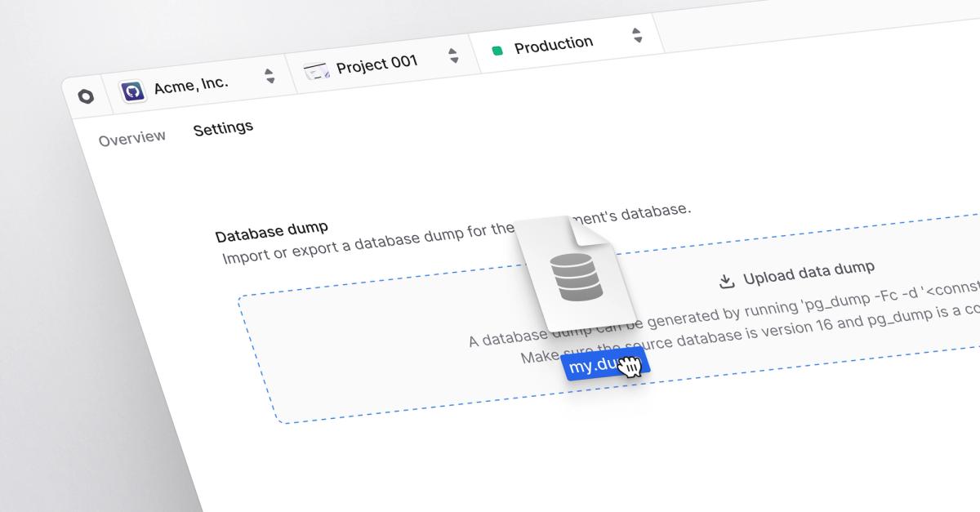Image resolution: width=980 pixels, height=512 pixels.
Task: Expand the Acme, Inc. organization switcher arrows
Action: click(x=269, y=76)
